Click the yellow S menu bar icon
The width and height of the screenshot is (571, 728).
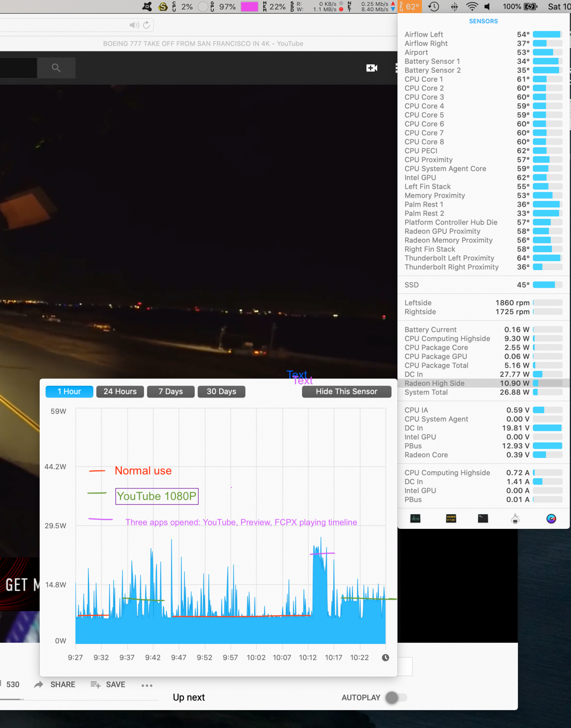coord(163,7)
